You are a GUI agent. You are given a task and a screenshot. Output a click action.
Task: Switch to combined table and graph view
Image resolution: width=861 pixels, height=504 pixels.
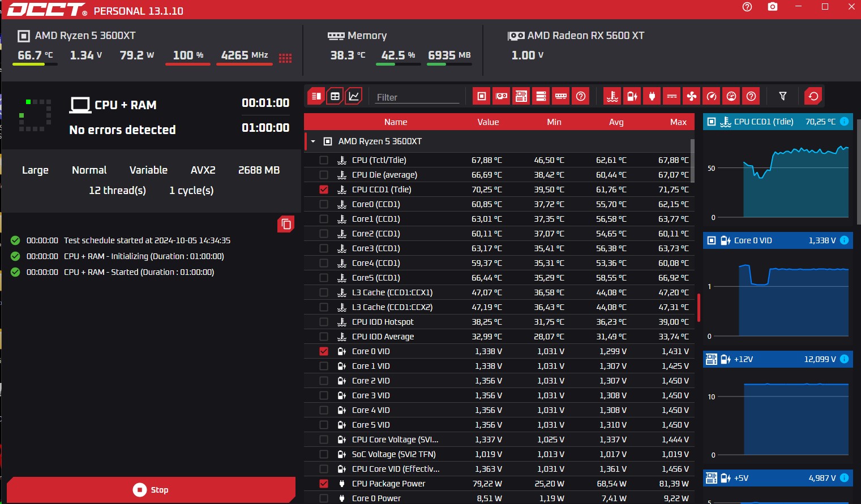click(x=316, y=96)
